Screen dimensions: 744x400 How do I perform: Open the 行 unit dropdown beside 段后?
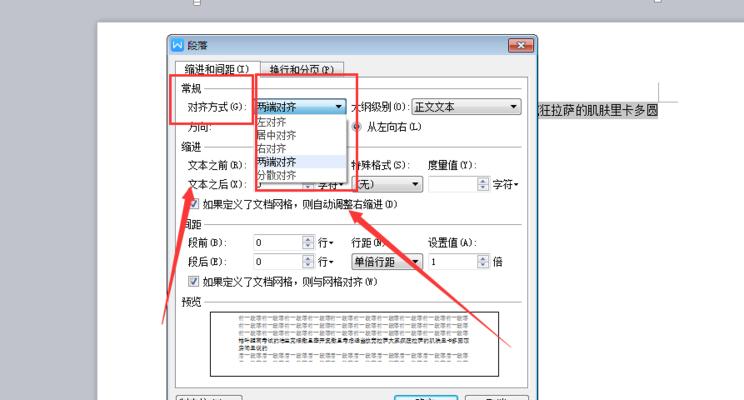(x=326, y=261)
